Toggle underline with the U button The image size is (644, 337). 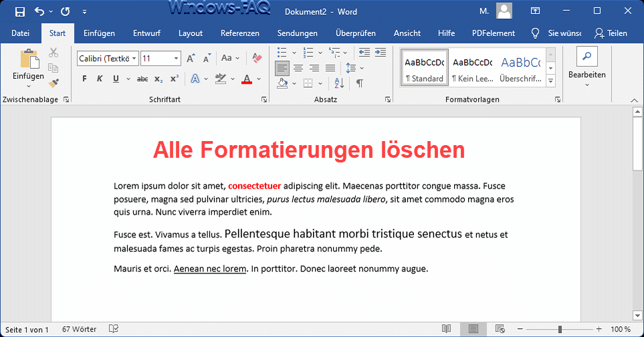pos(116,78)
